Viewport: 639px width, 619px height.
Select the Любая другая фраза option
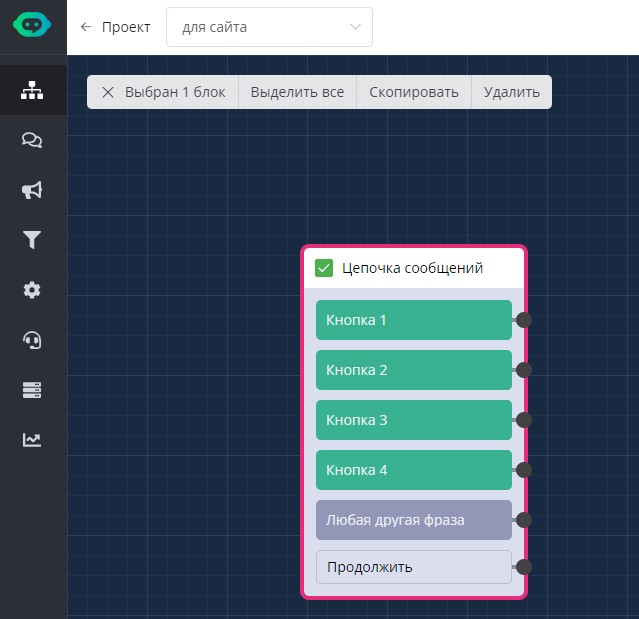click(x=413, y=520)
